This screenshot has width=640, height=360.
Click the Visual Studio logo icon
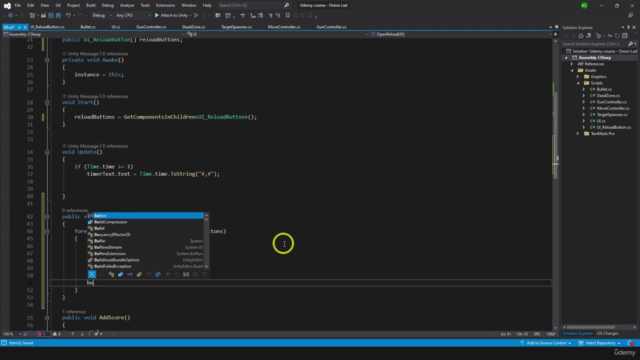(7, 5)
